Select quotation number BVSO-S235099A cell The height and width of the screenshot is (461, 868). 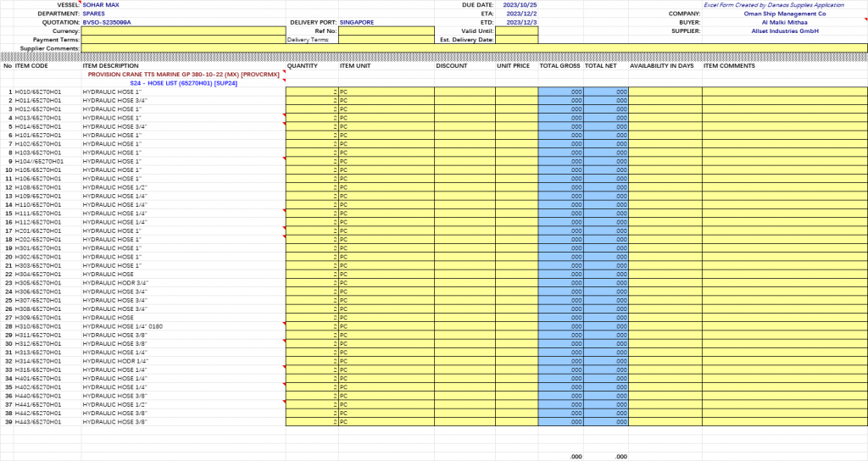point(107,22)
